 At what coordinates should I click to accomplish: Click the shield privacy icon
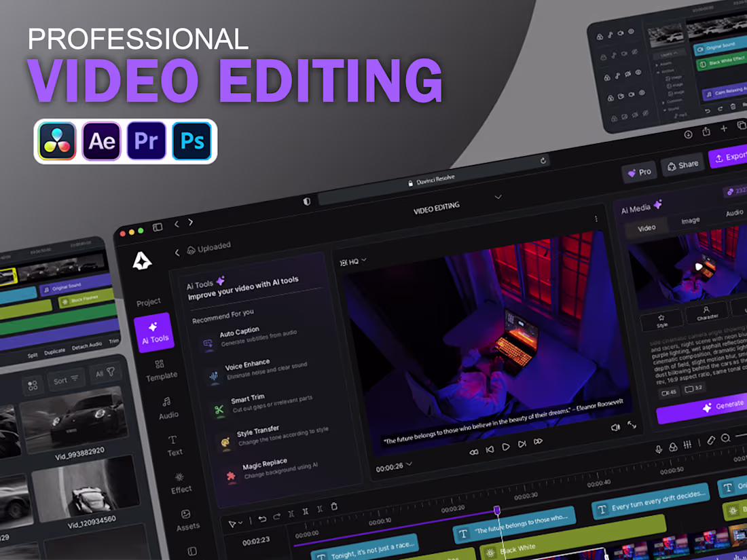coord(307,202)
